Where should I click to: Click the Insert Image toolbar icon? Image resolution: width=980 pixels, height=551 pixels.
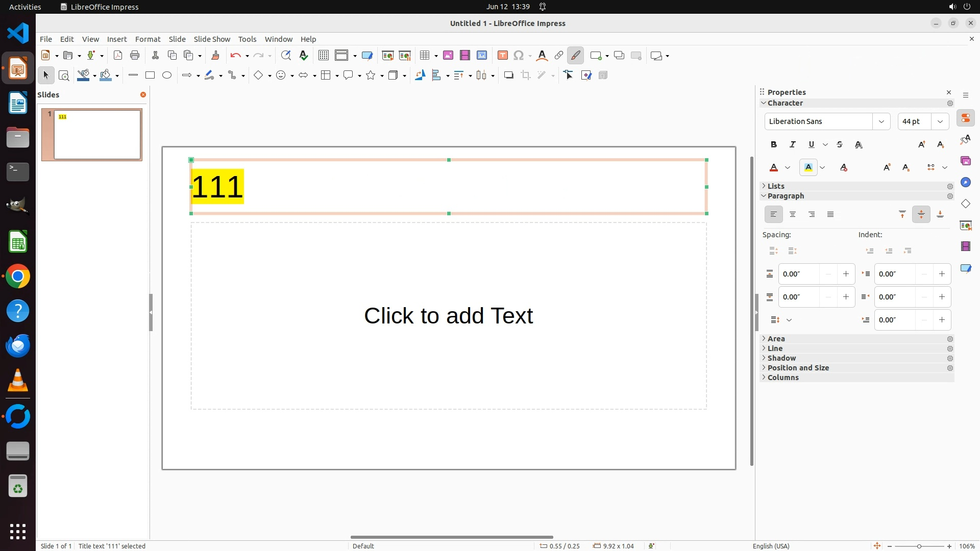(448, 56)
